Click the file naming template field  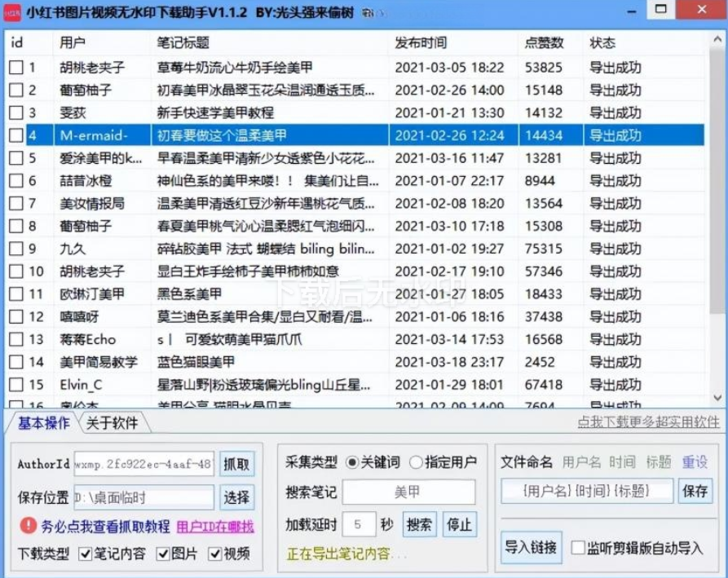(x=587, y=491)
